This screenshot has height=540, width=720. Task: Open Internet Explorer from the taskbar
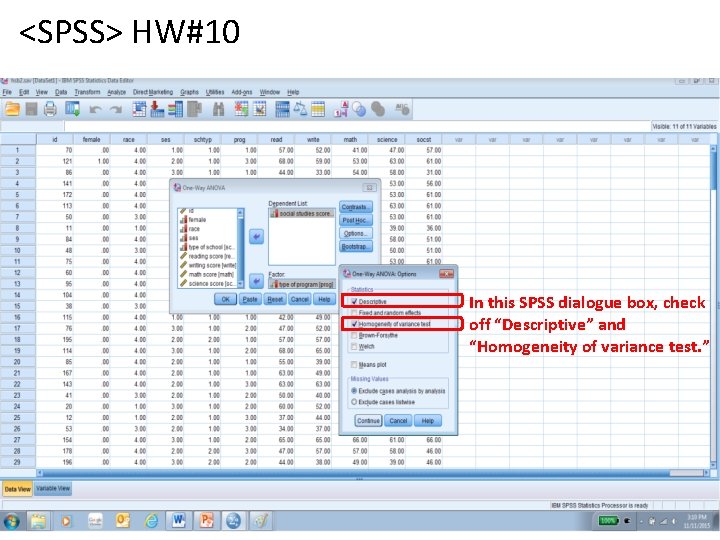click(x=152, y=521)
